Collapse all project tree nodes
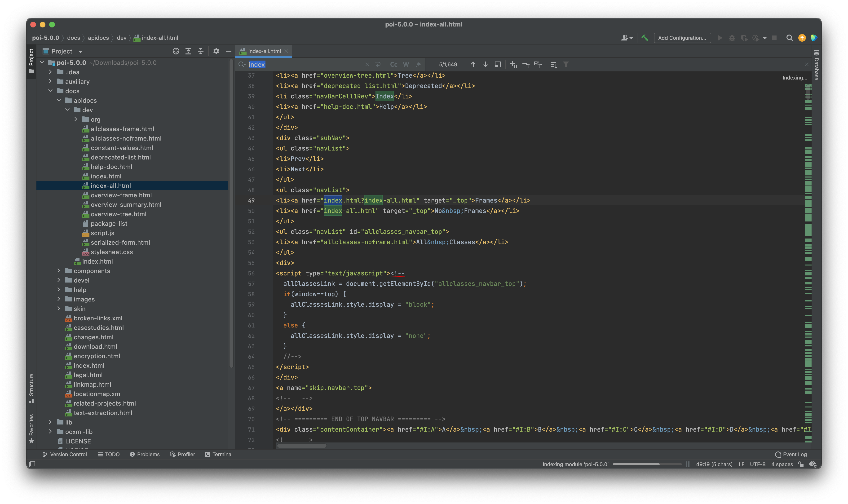The width and height of the screenshot is (848, 504). click(201, 51)
